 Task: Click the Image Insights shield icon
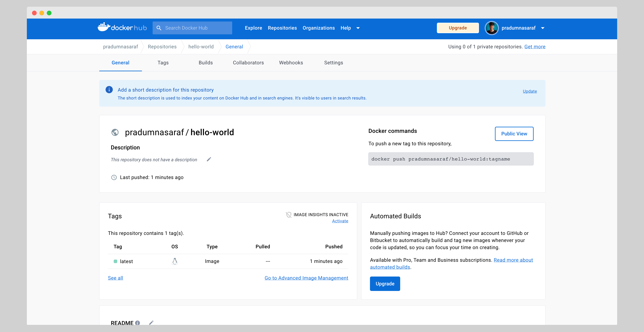point(288,215)
